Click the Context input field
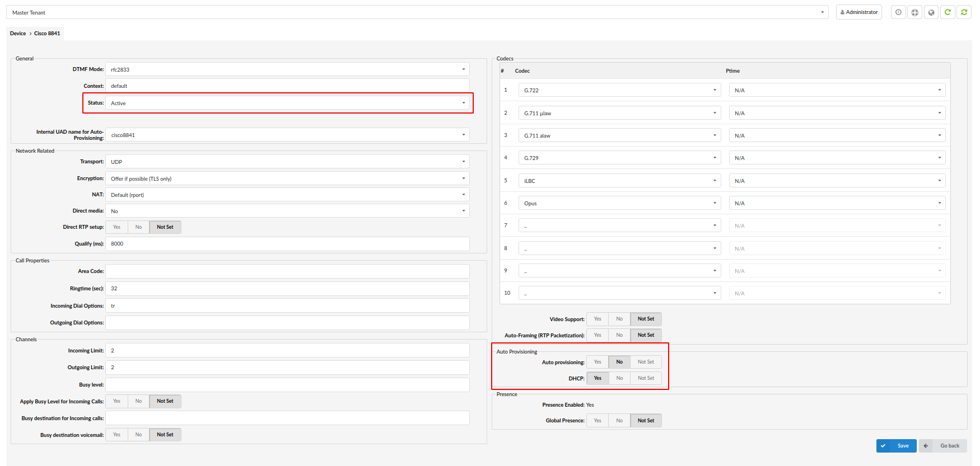This screenshot has height=466, width=980. [287, 86]
